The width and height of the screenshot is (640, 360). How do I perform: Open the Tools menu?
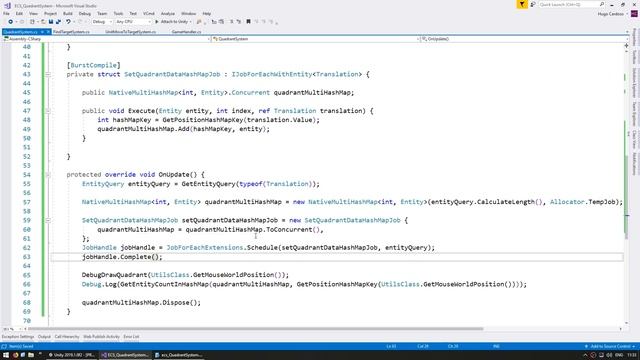(118, 13)
